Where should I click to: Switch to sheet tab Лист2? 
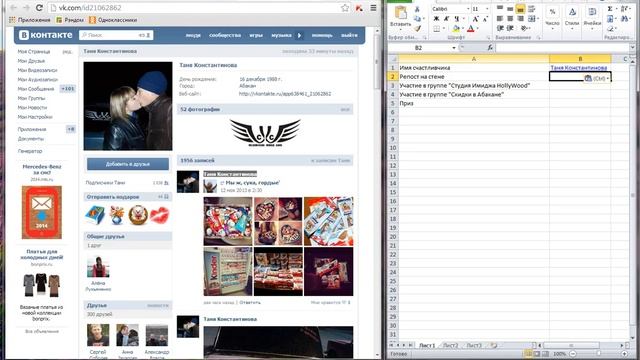[450, 345]
